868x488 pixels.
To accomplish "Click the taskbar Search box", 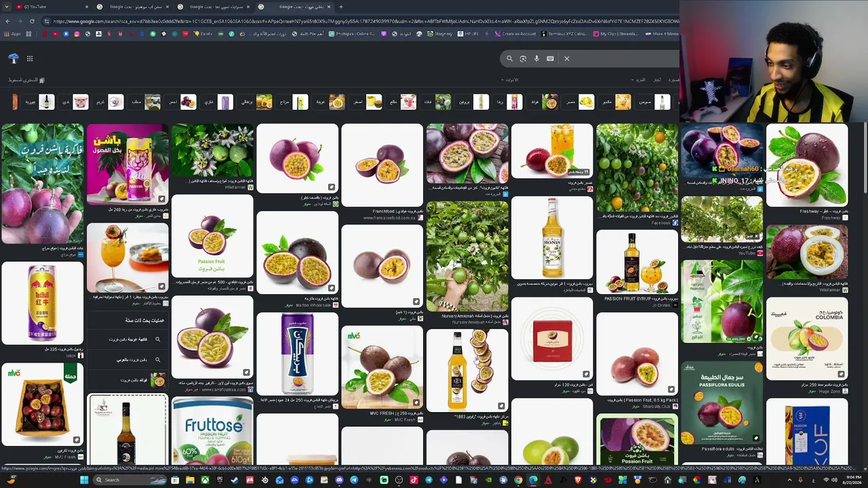I will [130, 480].
